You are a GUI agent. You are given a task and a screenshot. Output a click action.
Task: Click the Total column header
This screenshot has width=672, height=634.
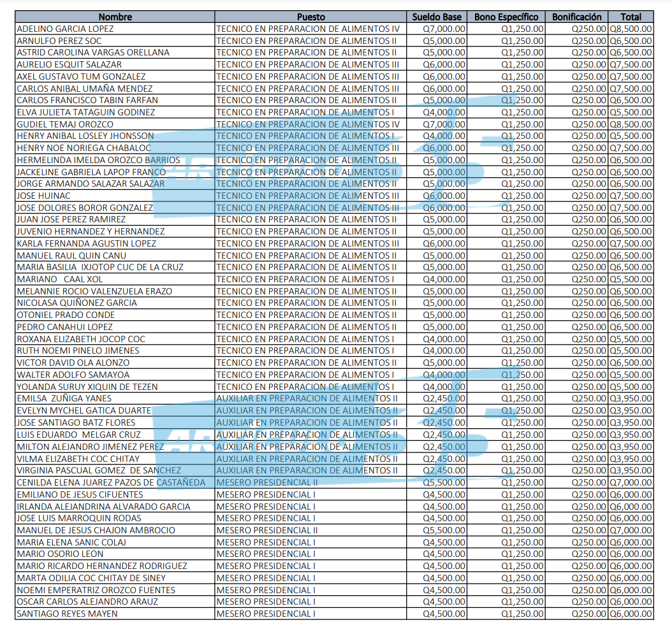[631, 17]
